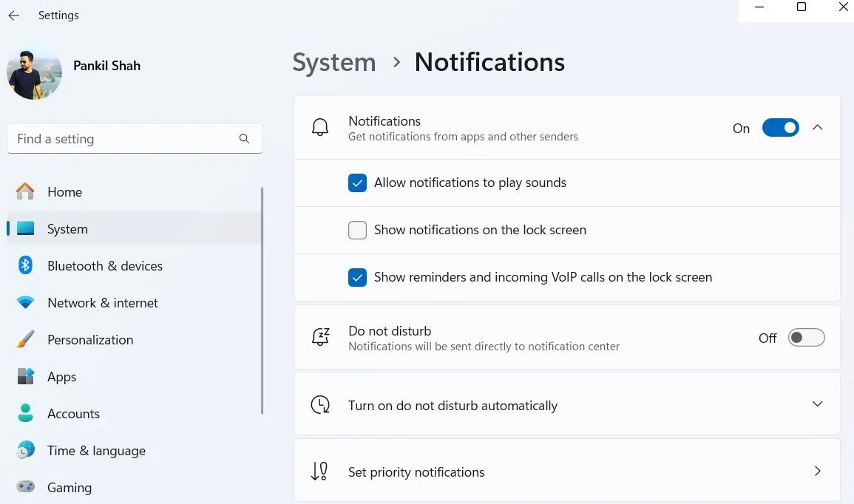Maximize the Settings window

[802, 7]
